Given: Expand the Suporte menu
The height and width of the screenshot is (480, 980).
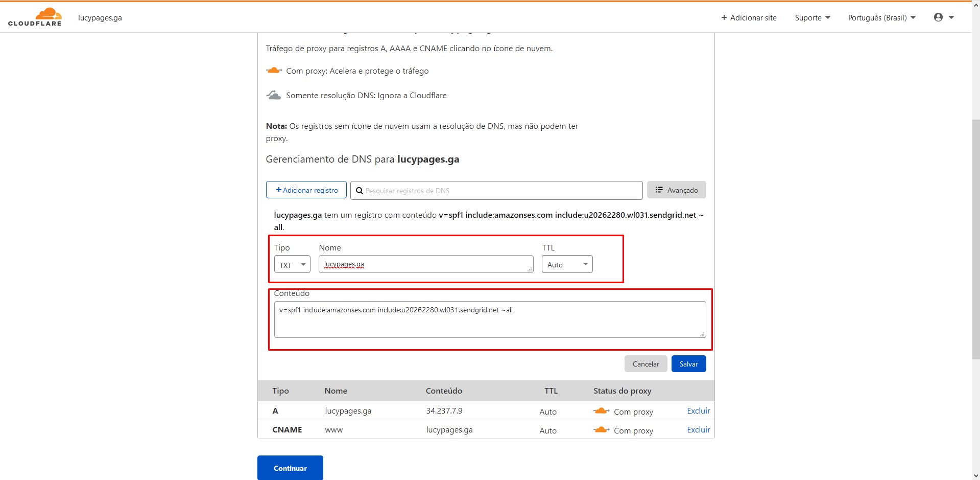Looking at the screenshot, I should click(812, 17).
